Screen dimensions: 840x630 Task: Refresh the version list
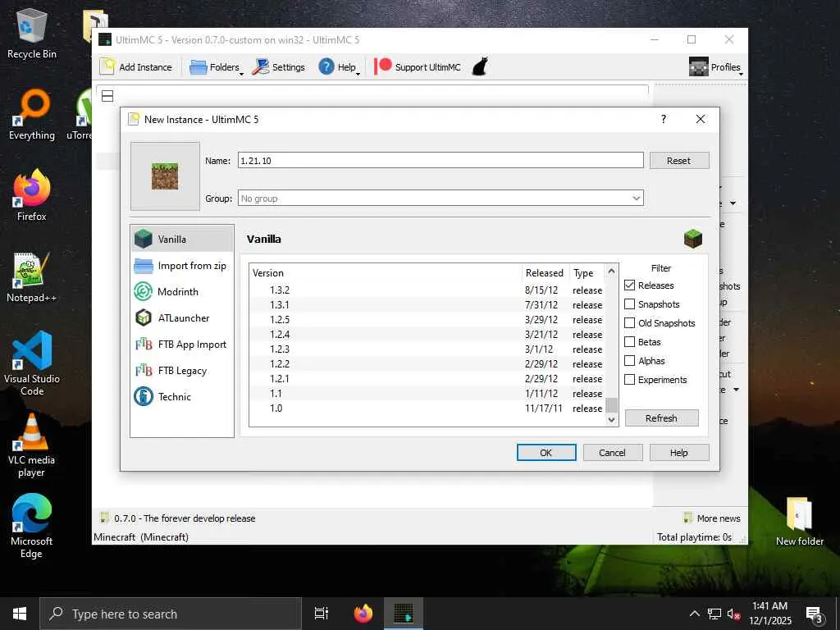point(662,418)
